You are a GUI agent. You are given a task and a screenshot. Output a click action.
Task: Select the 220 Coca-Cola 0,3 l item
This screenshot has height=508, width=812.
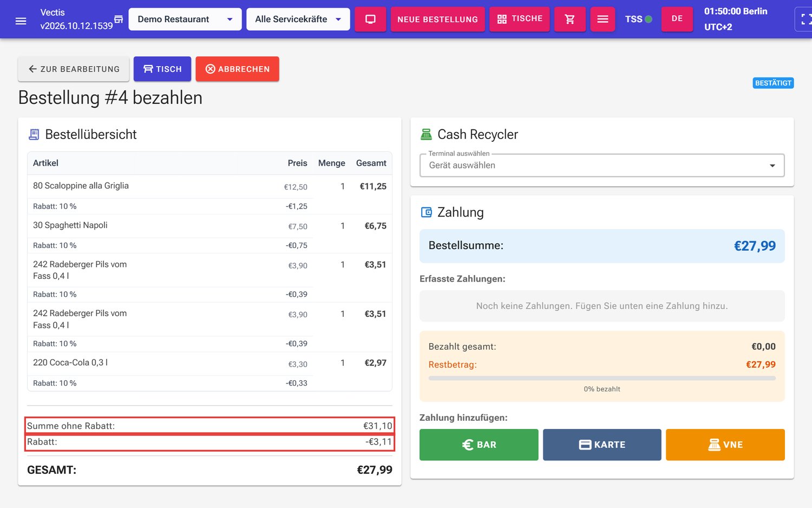tap(70, 363)
